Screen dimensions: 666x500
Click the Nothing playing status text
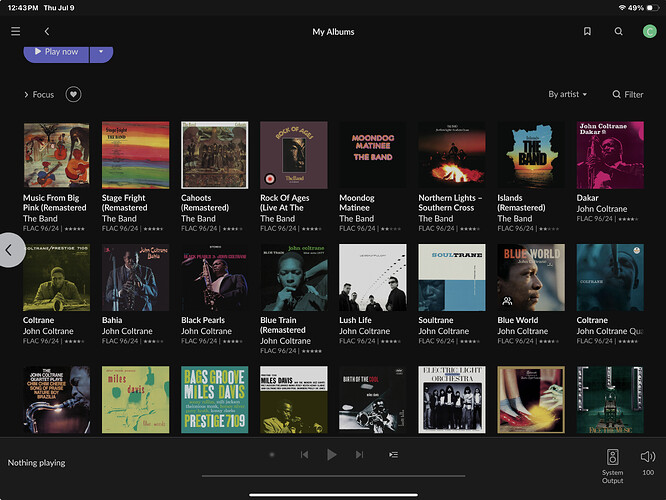[x=37, y=463]
